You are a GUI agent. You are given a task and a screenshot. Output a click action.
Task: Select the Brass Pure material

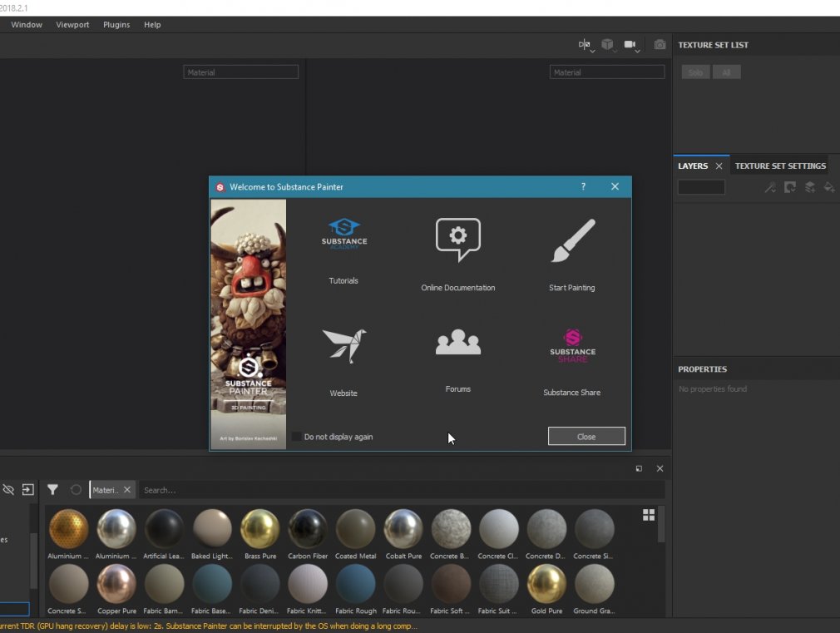(x=260, y=534)
